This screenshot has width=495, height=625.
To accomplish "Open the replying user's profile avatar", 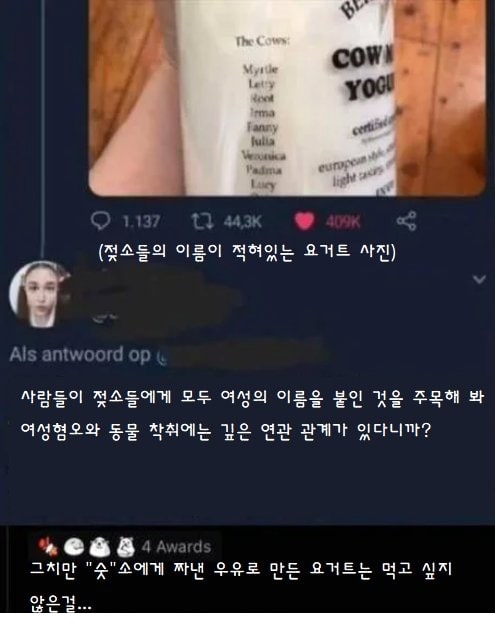I will (x=41, y=294).
